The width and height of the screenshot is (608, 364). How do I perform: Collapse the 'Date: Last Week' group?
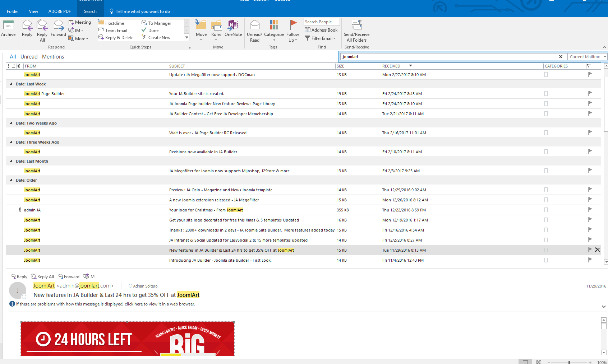click(11, 84)
